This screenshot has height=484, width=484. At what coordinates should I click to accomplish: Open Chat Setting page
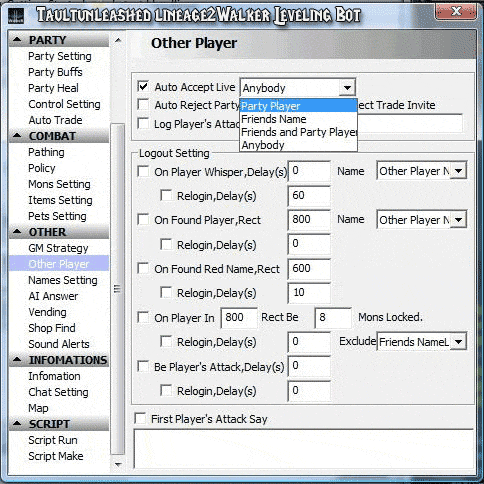pyautogui.click(x=58, y=392)
